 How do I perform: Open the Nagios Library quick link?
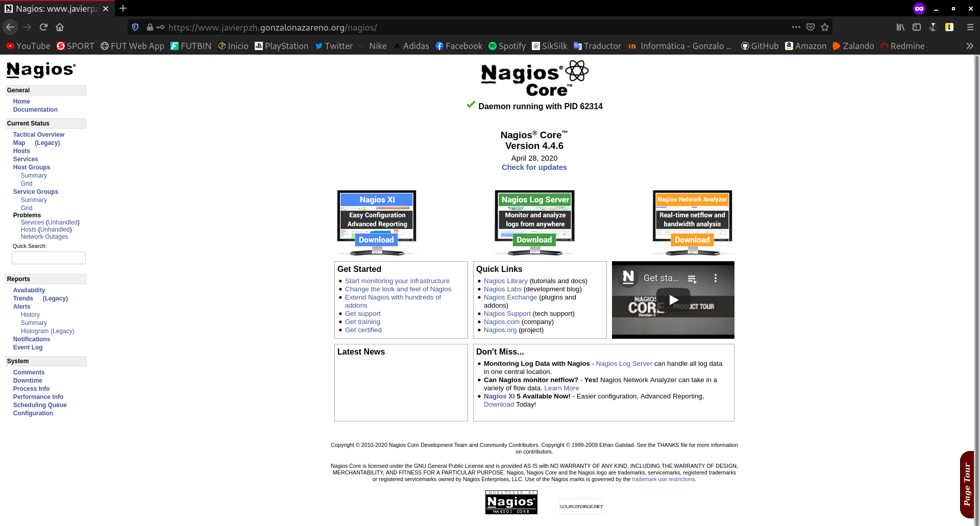point(506,281)
